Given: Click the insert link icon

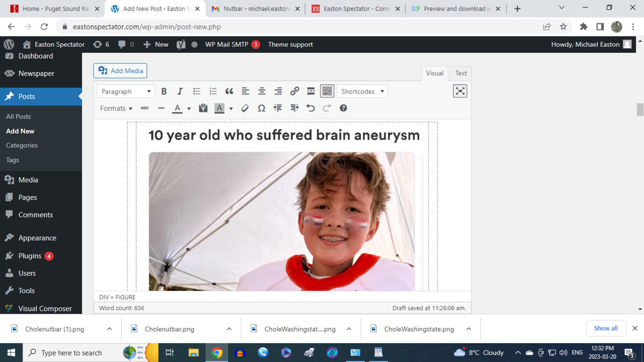Looking at the screenshot, I should [x=294, y=91].
